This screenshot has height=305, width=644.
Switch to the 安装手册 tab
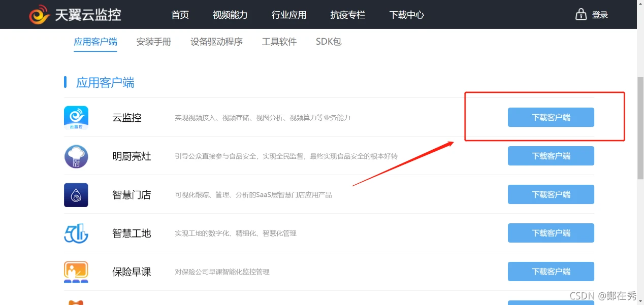(x=154, y=42)
